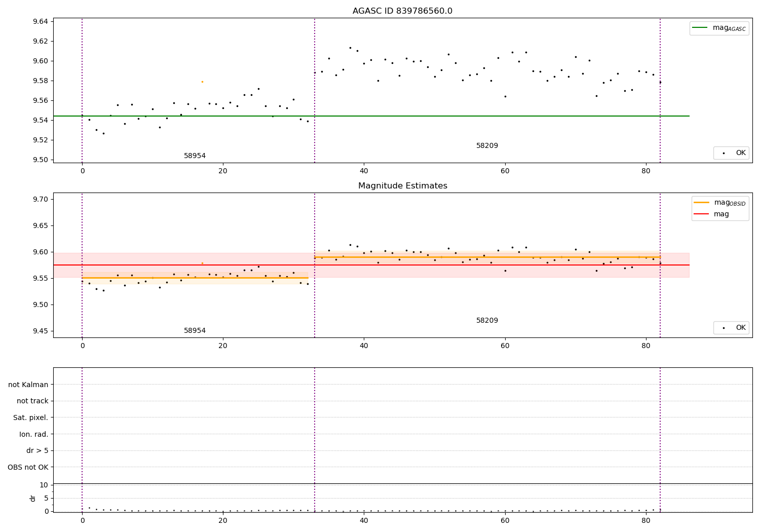This screenshot has height=532, width=760.
Task: Click the orange outlier point in top plot
Action: 202,82
